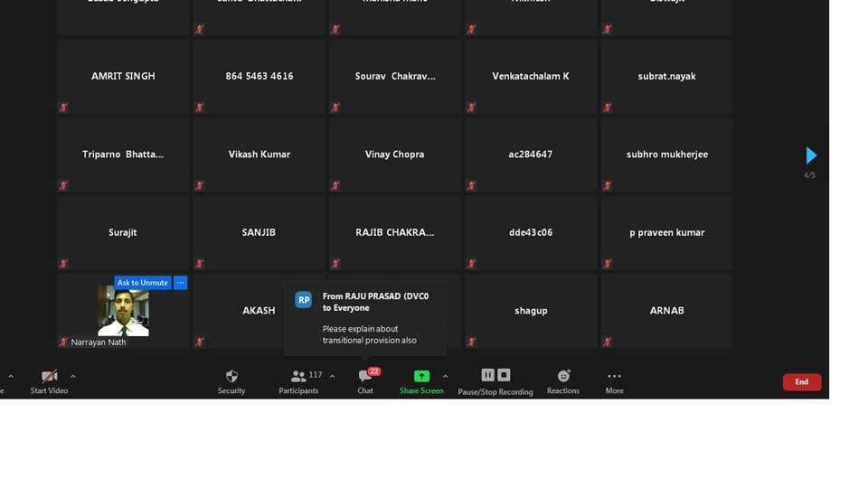Screen dimensions: 868x488
Task: Click muted mic icon on RAJIB CHAKRA... tile
Action: pos(335,263)
